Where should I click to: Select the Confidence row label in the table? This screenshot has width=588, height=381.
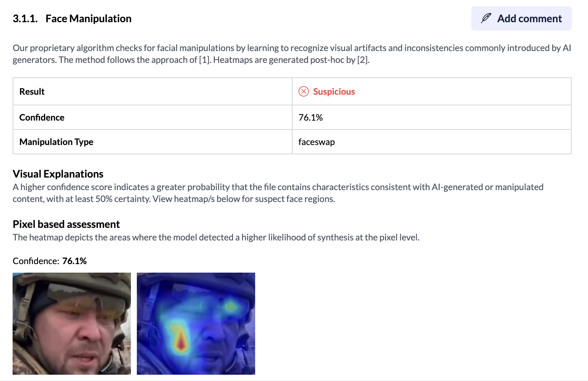click(42, 118)
